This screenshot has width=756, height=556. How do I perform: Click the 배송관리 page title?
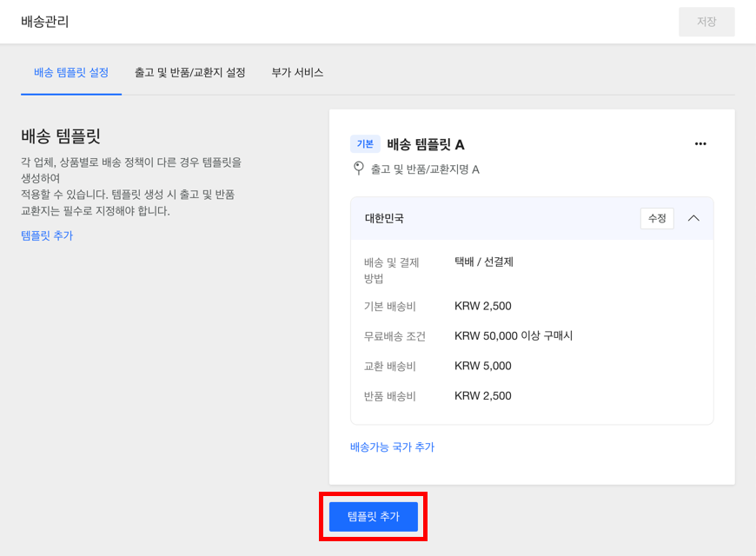45,22
